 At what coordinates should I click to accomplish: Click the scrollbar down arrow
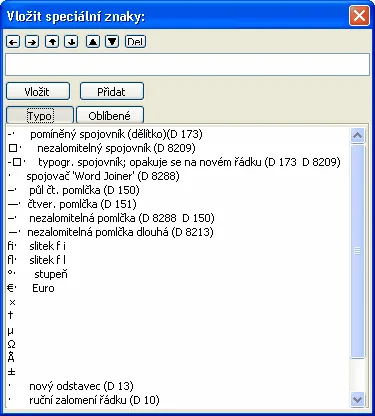[x=357, y=399]
